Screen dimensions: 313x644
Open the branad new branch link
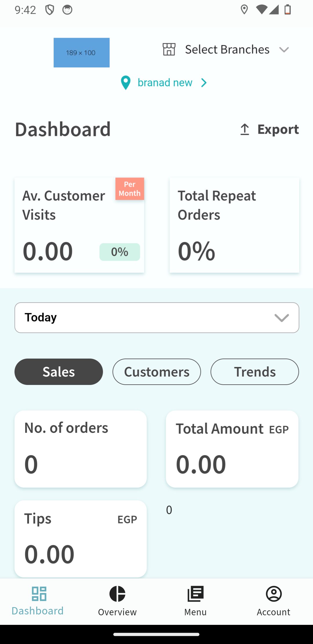point(165,82)
